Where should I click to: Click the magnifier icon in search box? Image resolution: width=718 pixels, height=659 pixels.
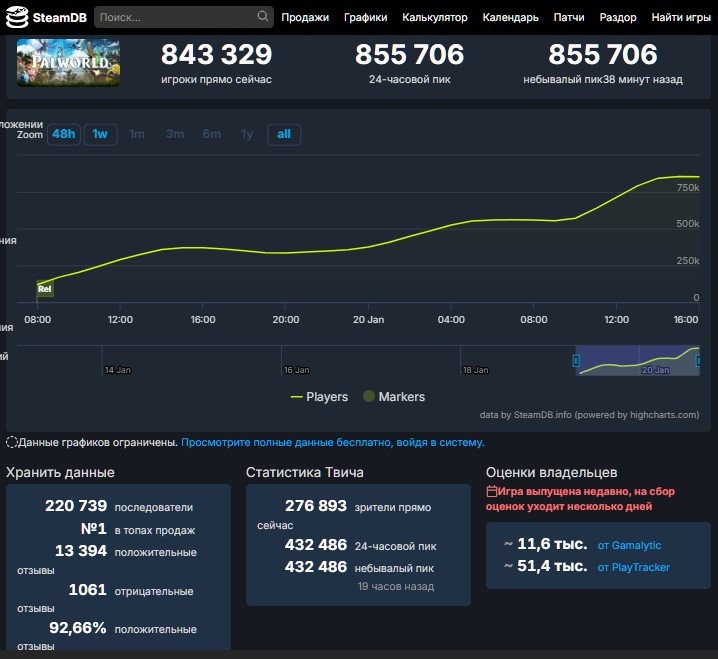point(263,17)
